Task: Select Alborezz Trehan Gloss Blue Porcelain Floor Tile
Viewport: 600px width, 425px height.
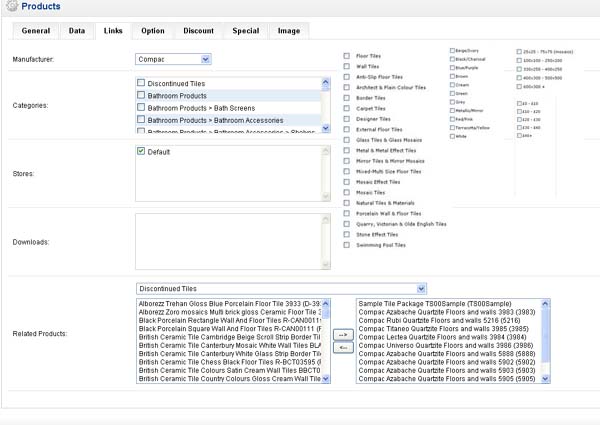Action: [229, 304]
